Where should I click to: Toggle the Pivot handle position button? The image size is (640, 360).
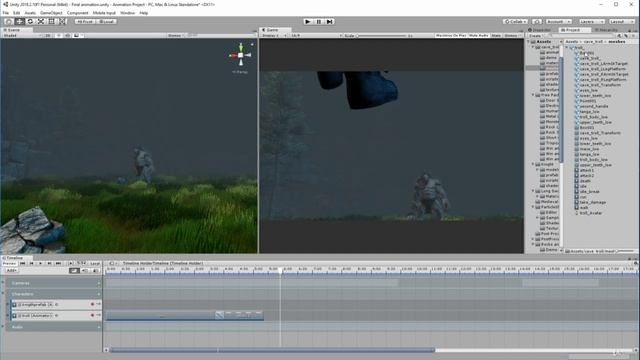(85, 21)
